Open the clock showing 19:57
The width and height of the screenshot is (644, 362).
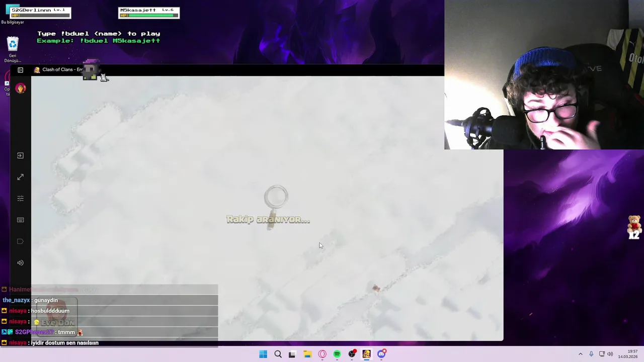[x=628, y=354]
